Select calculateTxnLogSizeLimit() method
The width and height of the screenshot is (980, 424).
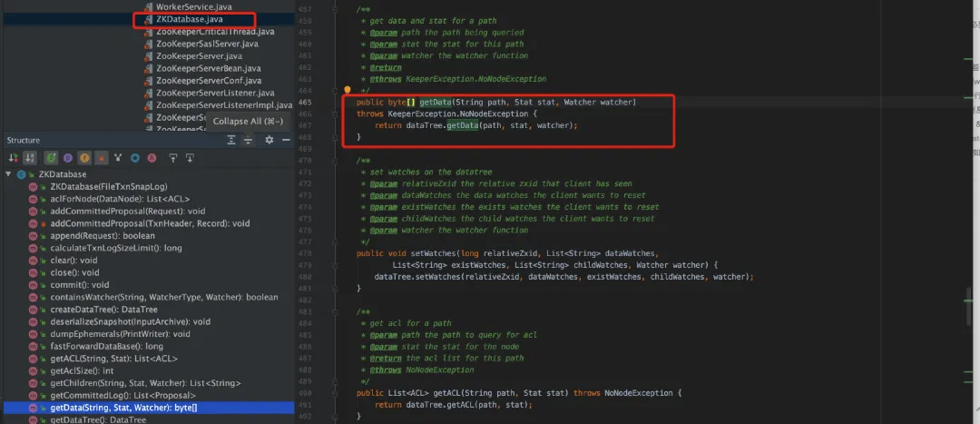(116, 248)
